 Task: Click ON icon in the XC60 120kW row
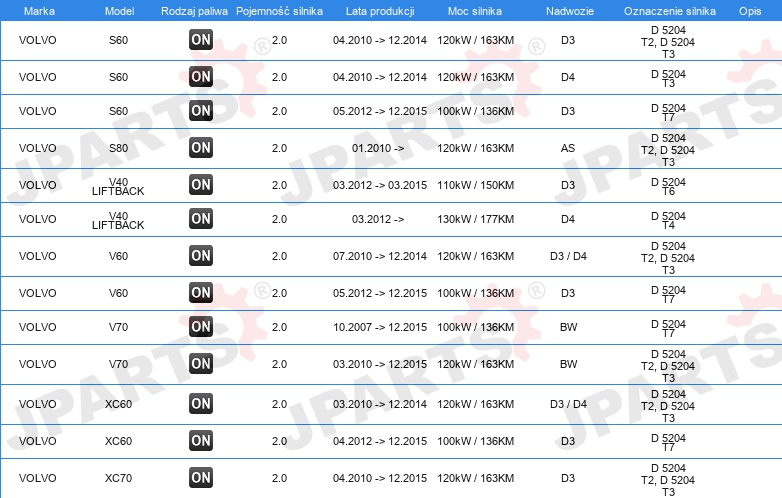(201, 404)
